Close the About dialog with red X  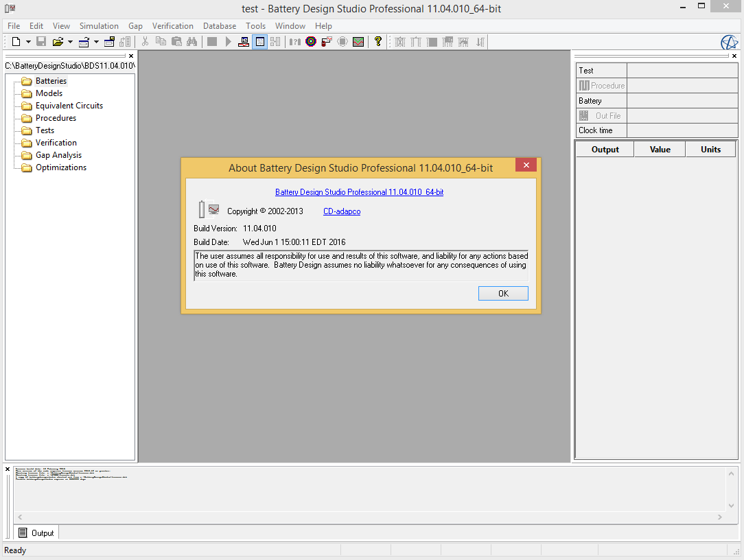(x=526, y=165)
